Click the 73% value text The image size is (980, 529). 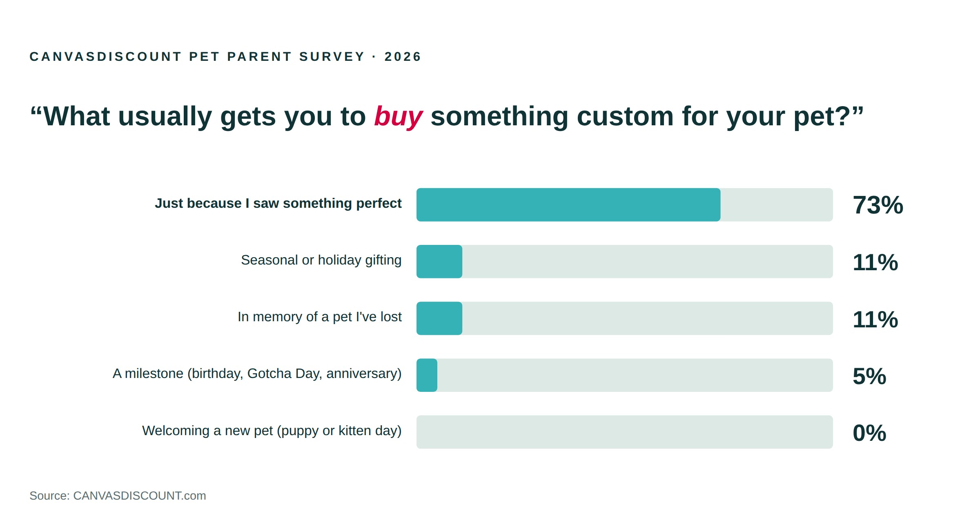coord(878,205)
